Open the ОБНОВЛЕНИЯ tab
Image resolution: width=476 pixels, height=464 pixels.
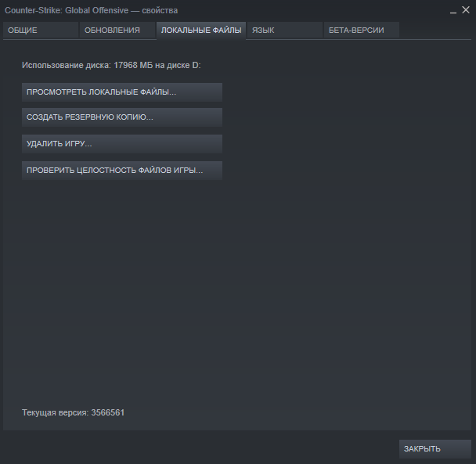pyautogui.click(x=117, y=30)
